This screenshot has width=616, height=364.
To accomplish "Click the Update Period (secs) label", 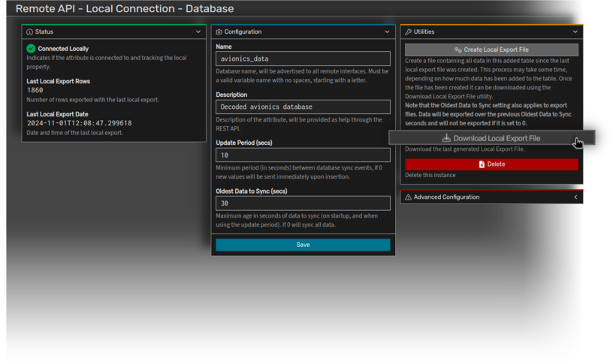I will pos(244,143).
